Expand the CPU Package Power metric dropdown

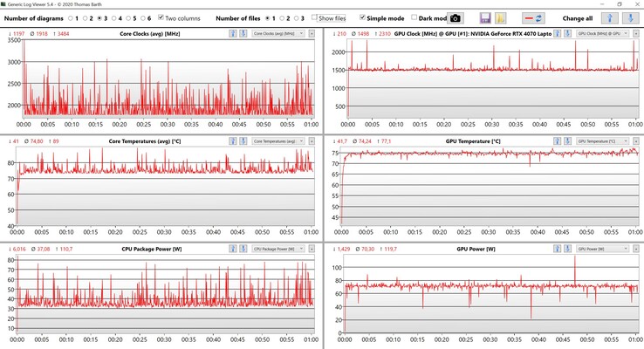pyautogui.click(x=277, y=249)
